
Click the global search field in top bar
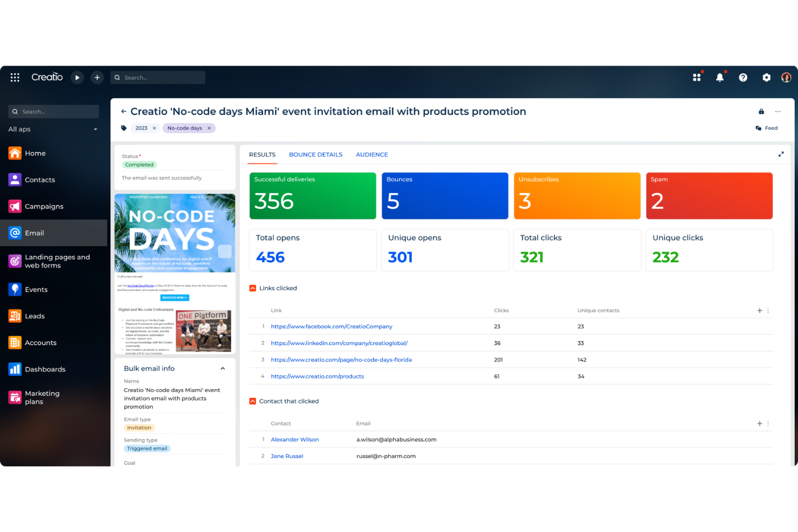(x=158, y=78)
